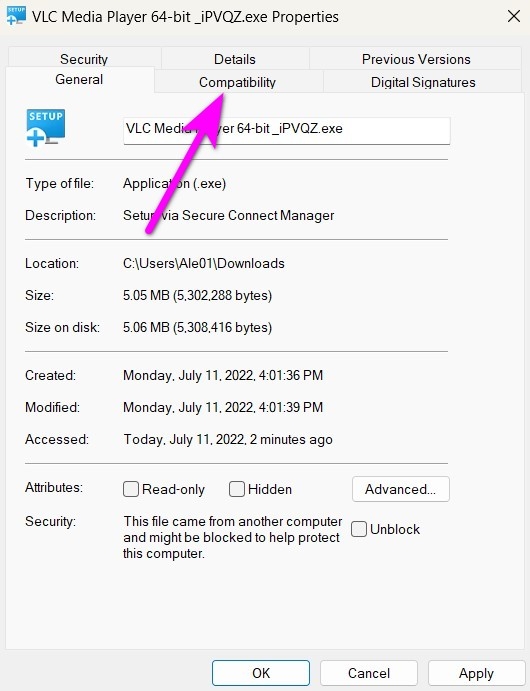Switch to the Compatibility tab
Viewport: 530px width, 691px height.
click(x=237, y=82)
